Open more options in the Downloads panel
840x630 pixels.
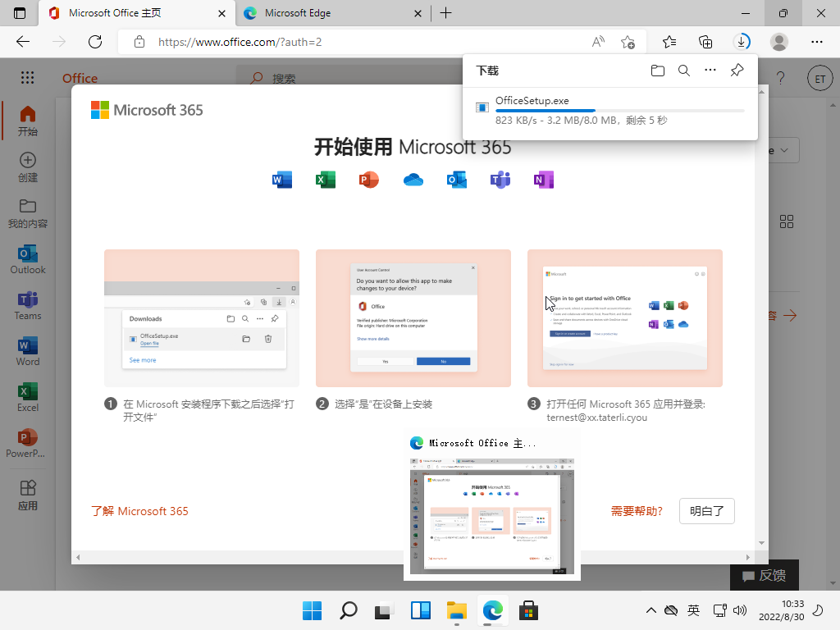(x=710, y=71)
